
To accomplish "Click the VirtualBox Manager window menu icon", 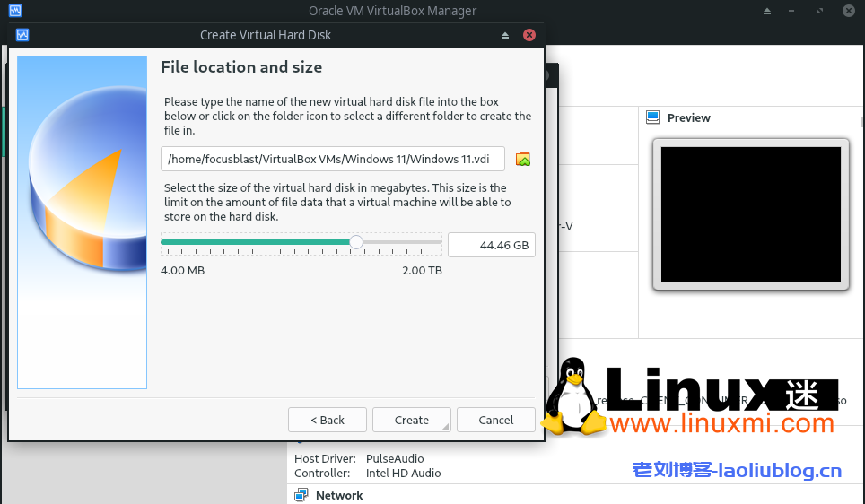I will 13,11.
